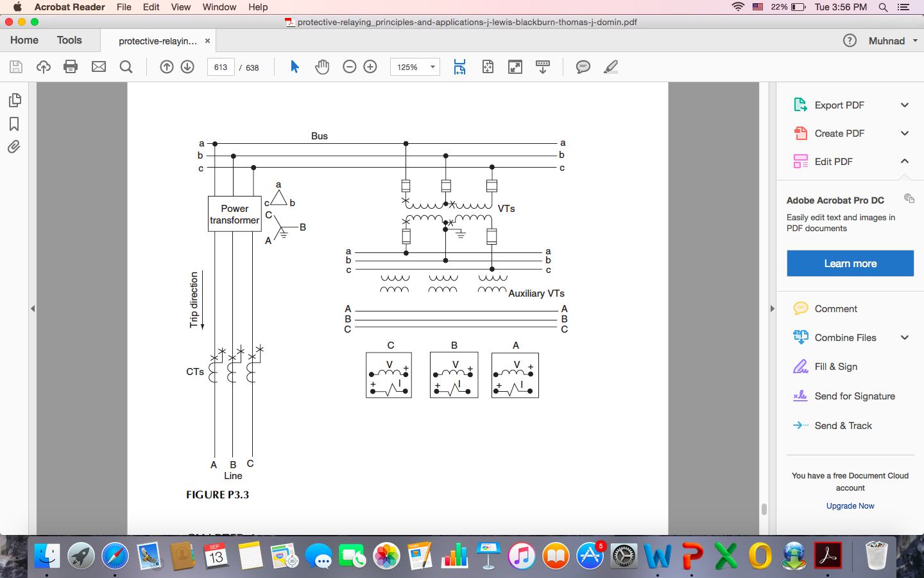
Task: Open the zoom percentage dropdown
Action: [x=415, y=66]
